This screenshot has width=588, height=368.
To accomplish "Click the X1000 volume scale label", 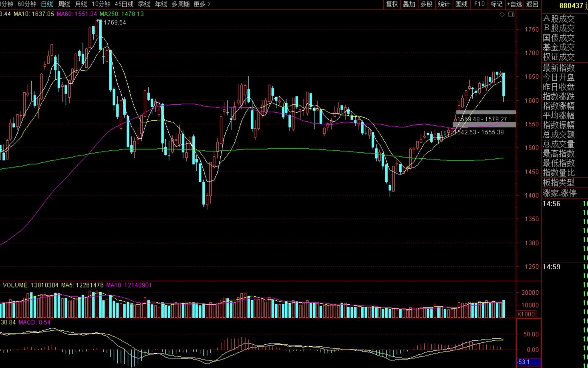I will click(526, 314).
